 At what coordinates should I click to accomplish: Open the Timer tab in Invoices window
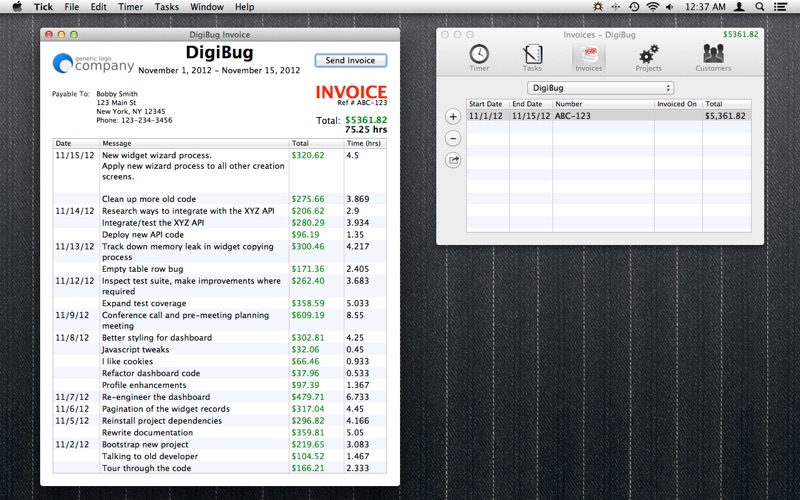(479, 58)
